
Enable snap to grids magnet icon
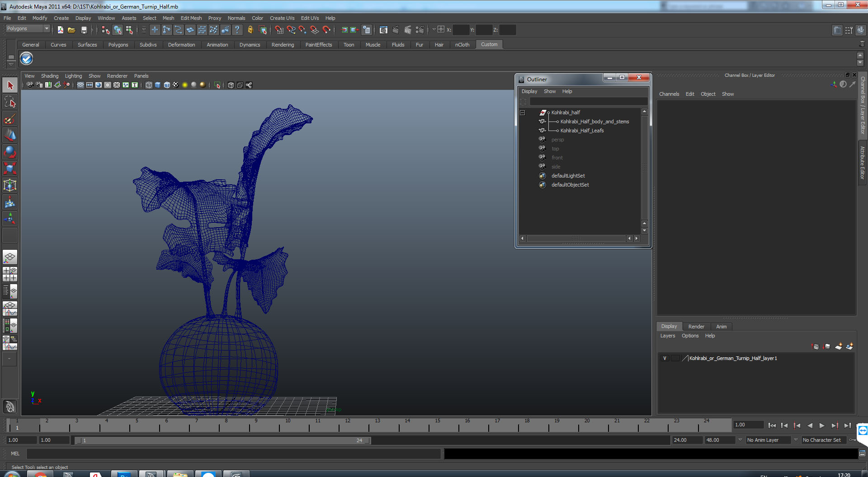(279, 30)
